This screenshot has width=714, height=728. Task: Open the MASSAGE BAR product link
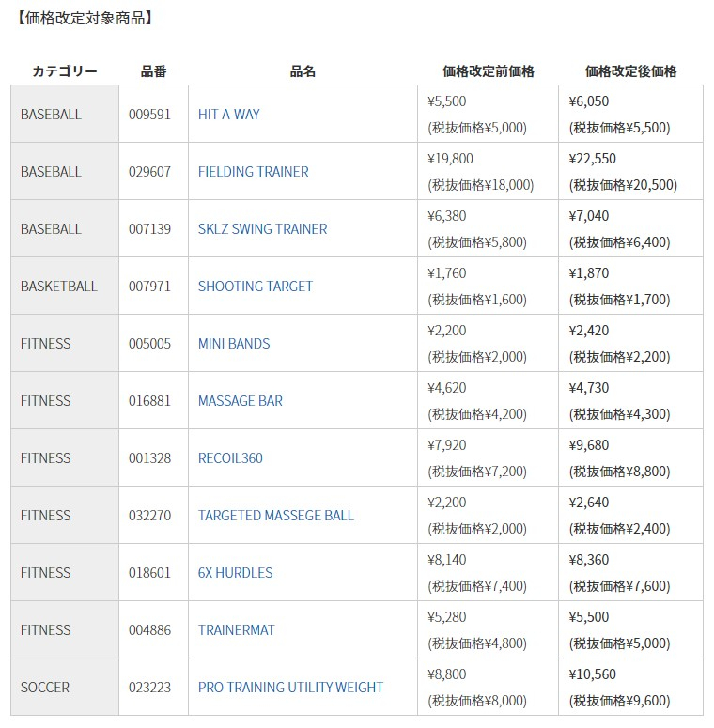[x=240, y=401]
